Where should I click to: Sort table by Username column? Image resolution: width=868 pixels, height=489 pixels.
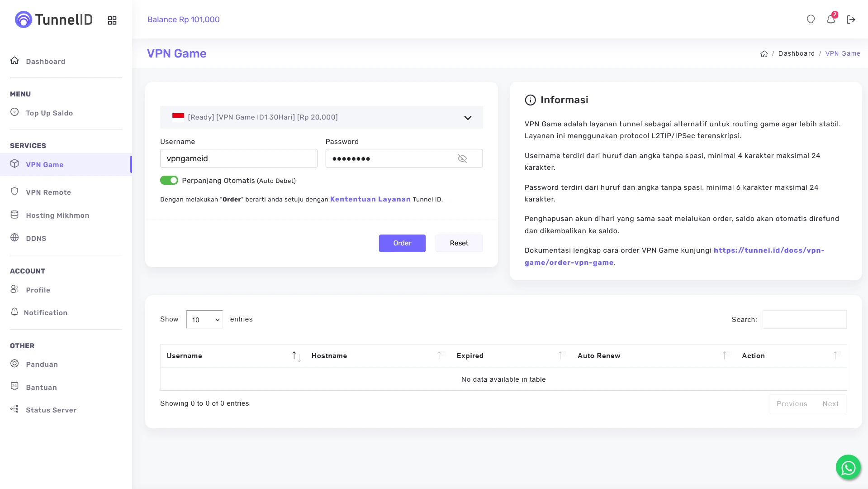pyautogui.click(x=232, y=356)
